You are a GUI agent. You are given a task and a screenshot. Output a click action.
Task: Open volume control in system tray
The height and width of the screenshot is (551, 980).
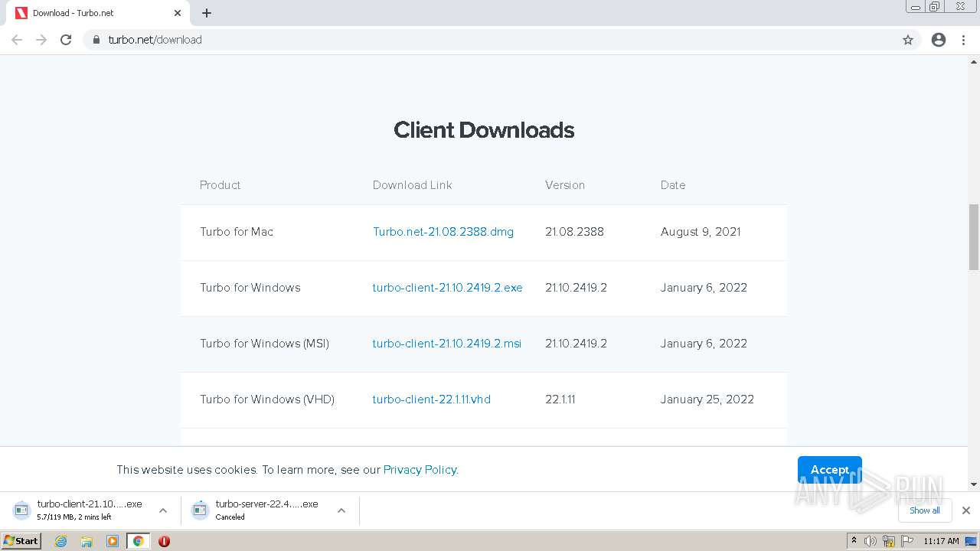871,541
